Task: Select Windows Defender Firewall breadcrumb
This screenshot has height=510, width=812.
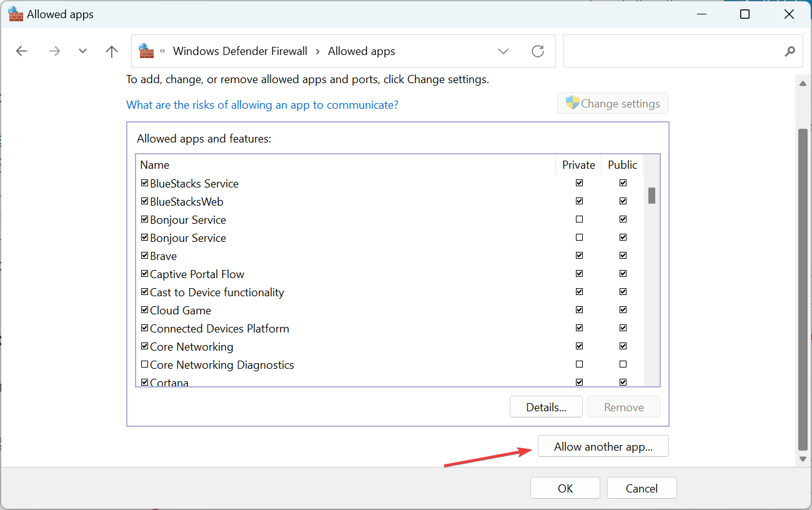Action: coord(240,51)
